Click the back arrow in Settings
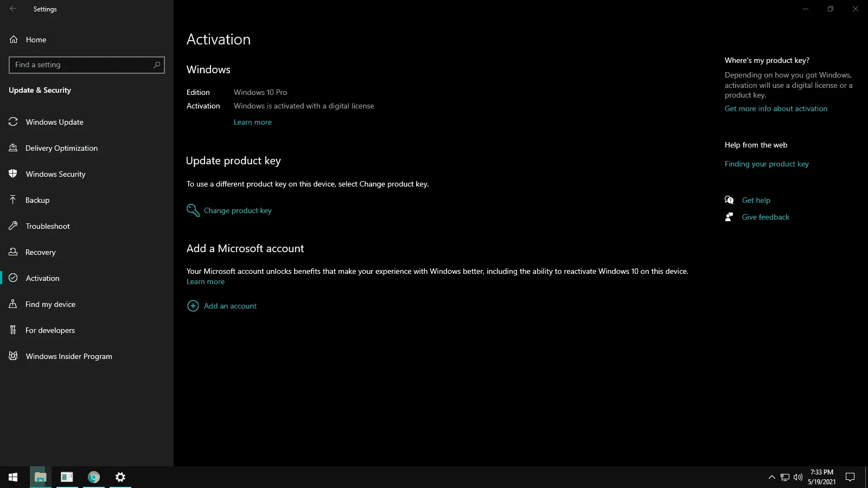868x488 pixels. point(13,9)
